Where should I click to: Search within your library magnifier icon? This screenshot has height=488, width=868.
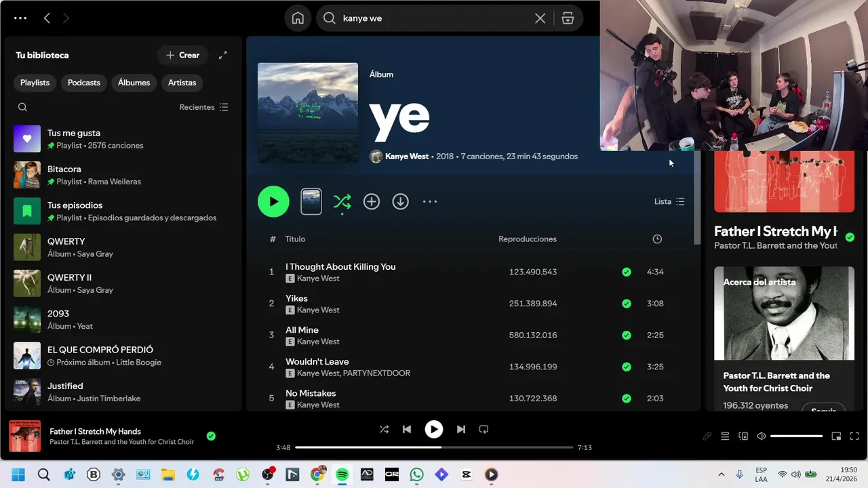coord(22,107)
